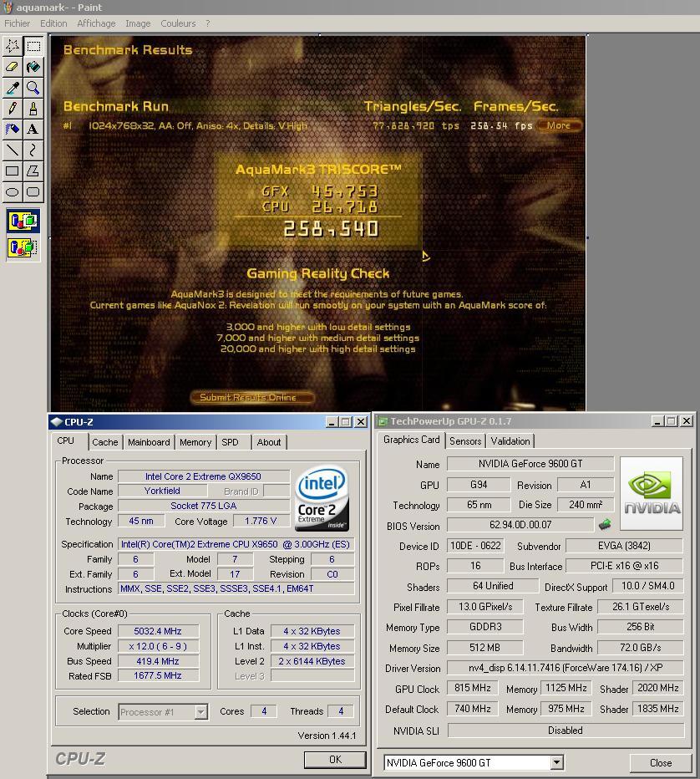Image resolution: width=700 pixels, height=779 pixels.
Task: Click the Multiplier value x 12.0
Action: (x=158, y=646)
